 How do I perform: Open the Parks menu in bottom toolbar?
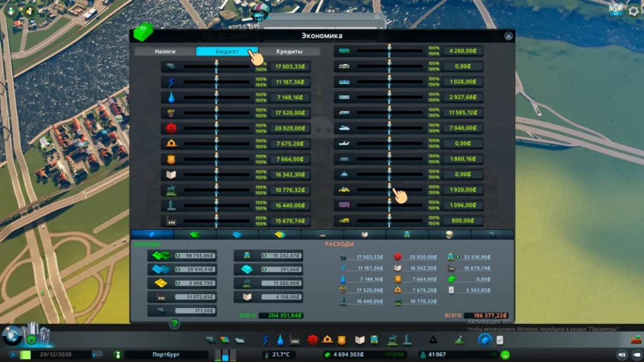pos(393,340)
